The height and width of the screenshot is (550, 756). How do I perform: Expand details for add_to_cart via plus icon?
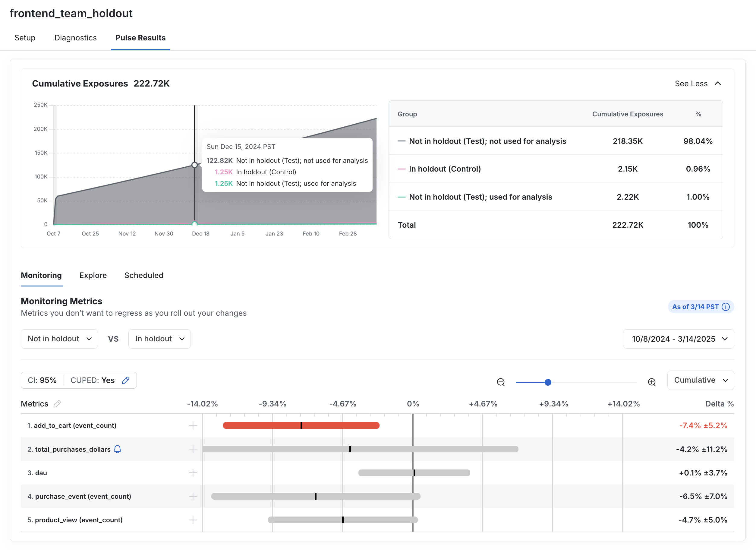(x=193, y=425)
